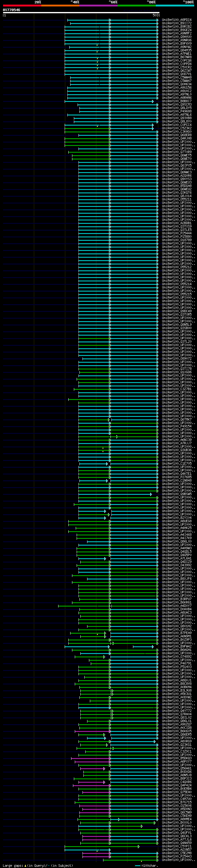The height and width of the screenshot is (868, 197).
Task: Select label UniRef100_P49154
Action: 176,426
